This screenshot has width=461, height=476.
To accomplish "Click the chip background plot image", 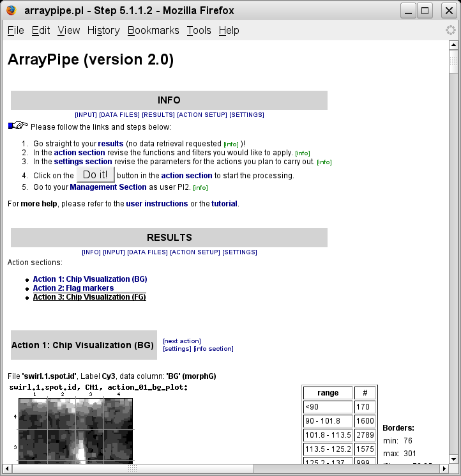I will [75, 431].
